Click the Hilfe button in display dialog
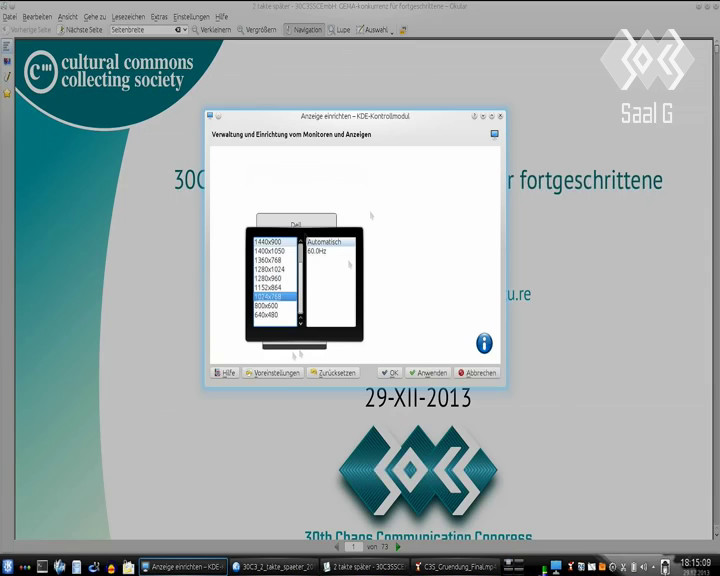 tap(225, 373)
